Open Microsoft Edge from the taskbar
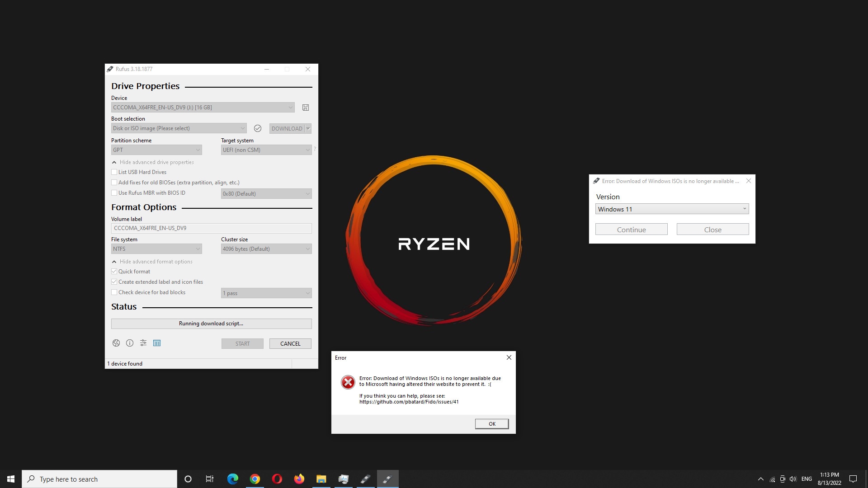The width and height of the screenshot is (868, 488). pyautogui.click(x=233, y=479)
